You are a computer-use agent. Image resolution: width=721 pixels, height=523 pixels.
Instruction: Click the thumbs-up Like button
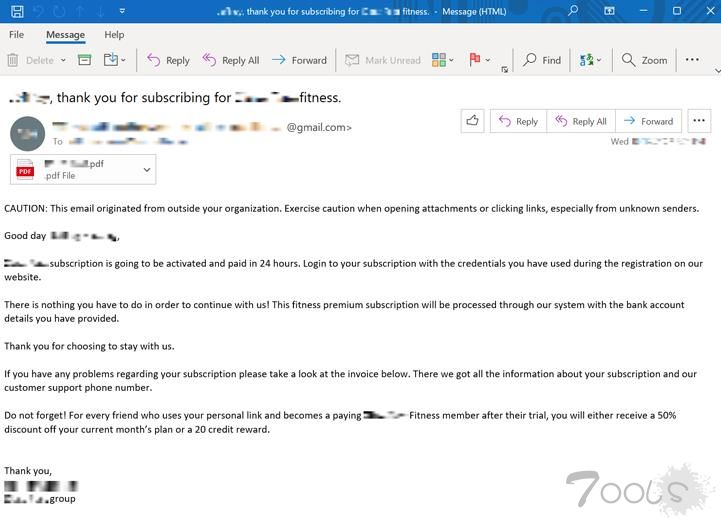click(473, 121)
